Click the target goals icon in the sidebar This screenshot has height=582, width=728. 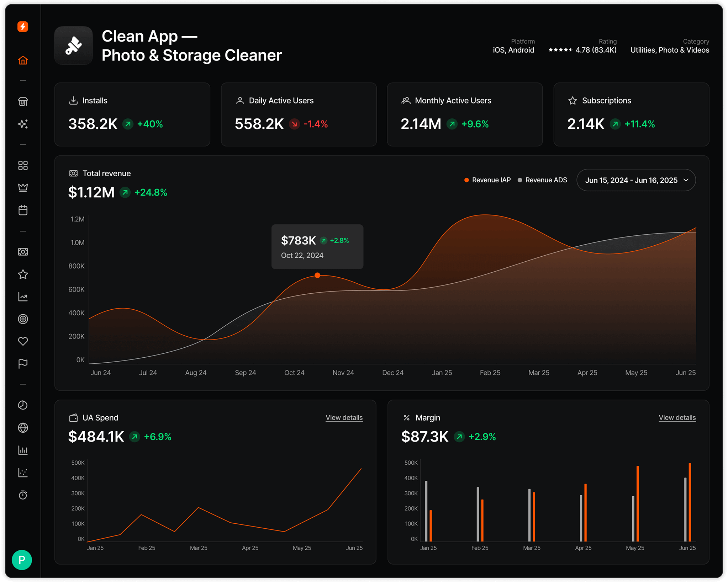(x=23, y=319)
